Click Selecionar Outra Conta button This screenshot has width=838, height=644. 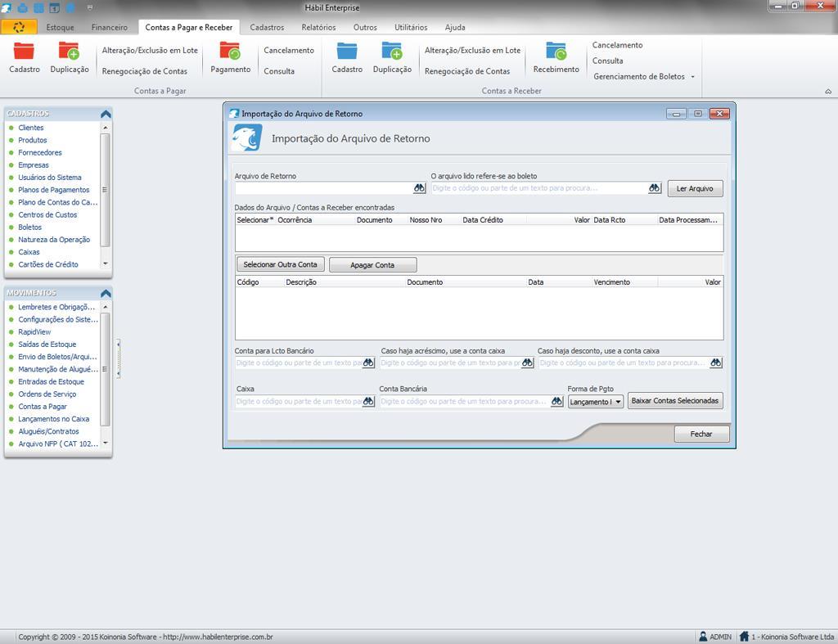280,264
